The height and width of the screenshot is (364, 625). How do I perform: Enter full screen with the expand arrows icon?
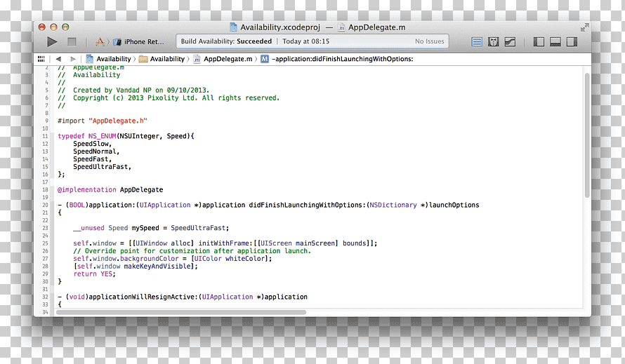584,27
